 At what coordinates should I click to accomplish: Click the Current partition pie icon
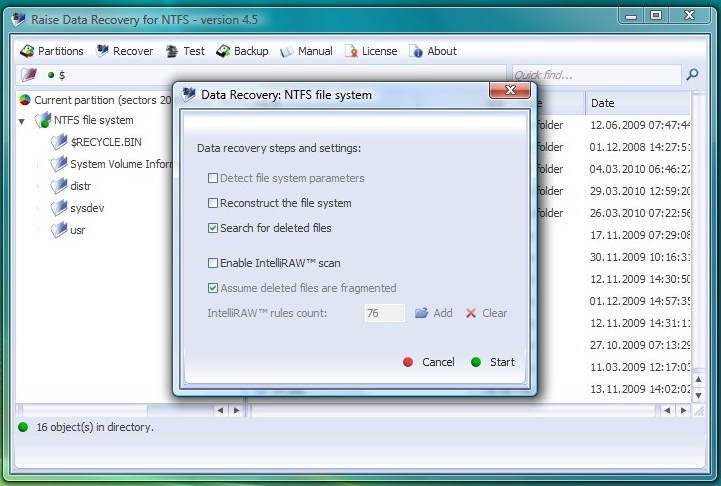pyautogui.click(x=25, y=100)
